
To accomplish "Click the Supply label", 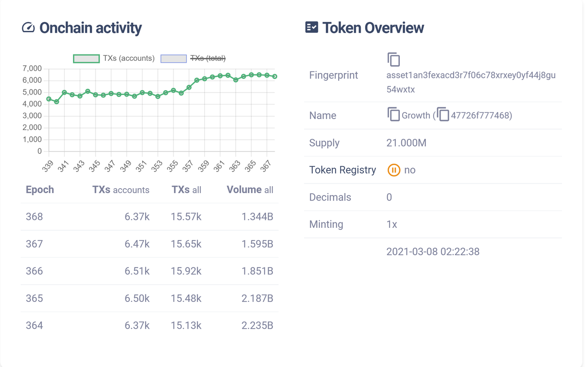I will pyautogui.click(x=324, y=143).
